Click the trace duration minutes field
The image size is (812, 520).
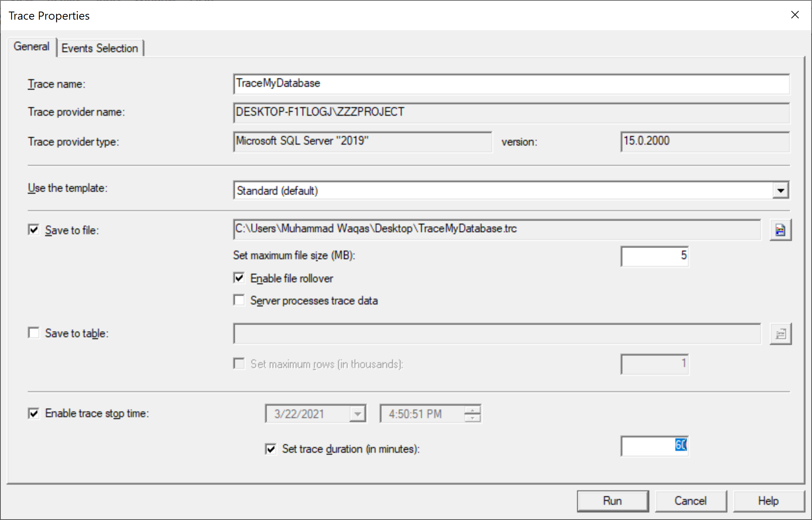coord(654,446)
